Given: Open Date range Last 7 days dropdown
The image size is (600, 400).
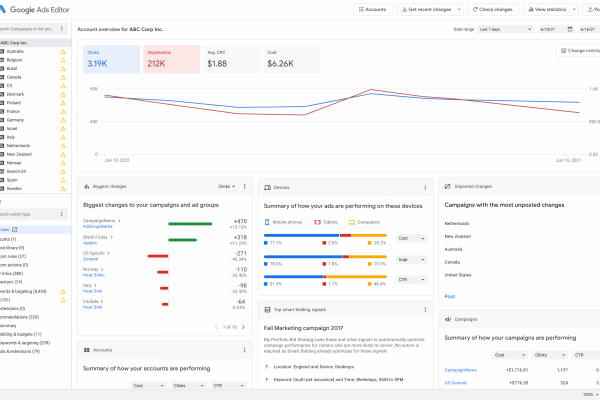Looking at the screenshot, I should click(x=505, y=29).
